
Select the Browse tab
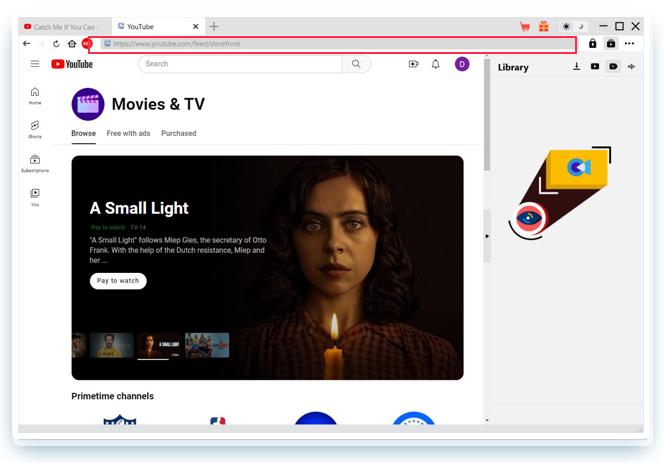pyautogui.click(x=83, y=133)
